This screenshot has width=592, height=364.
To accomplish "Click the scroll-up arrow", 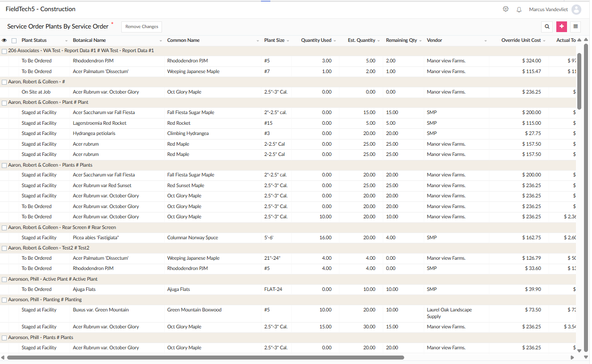I will pos(580,40).
